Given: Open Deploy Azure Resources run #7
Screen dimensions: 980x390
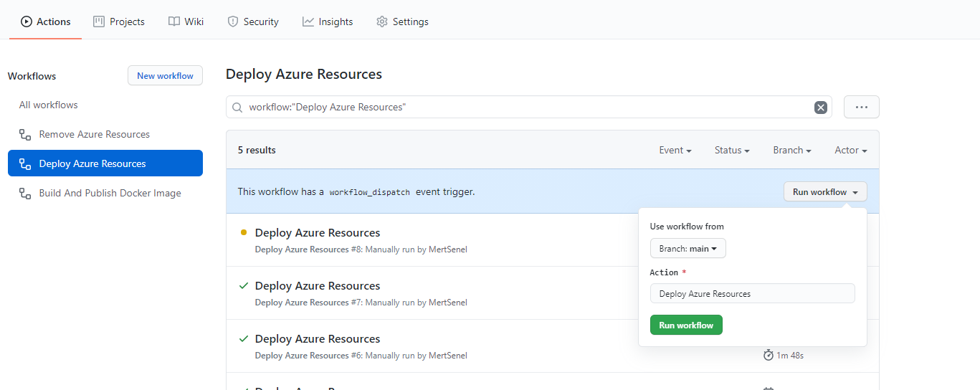Looking at the screenshot, I should [x=318, y=285].
